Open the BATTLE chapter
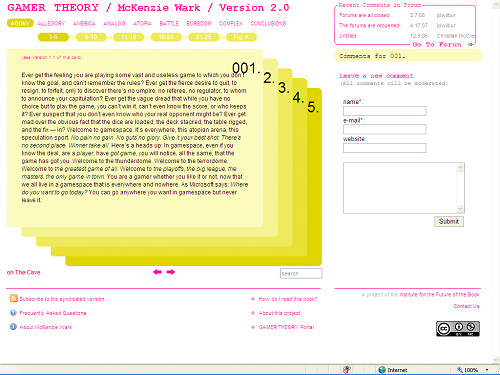500x375 pixels. click(169, 23)
